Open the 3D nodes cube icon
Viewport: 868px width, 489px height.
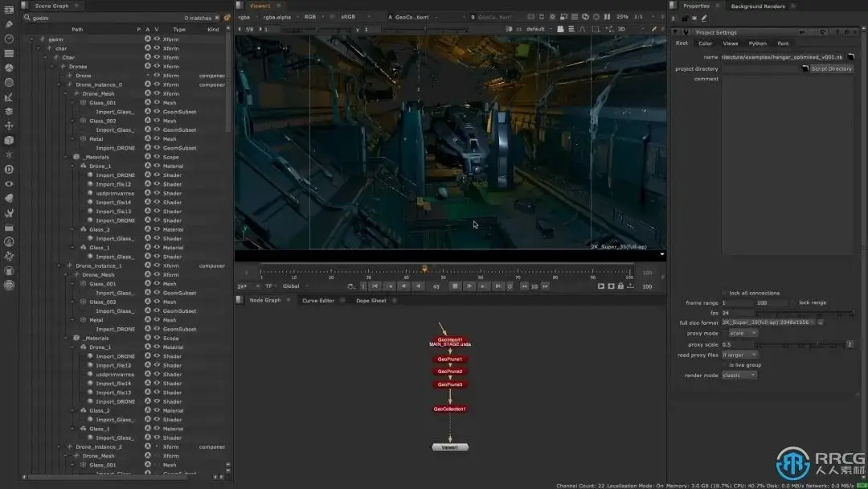pos(9,140)
